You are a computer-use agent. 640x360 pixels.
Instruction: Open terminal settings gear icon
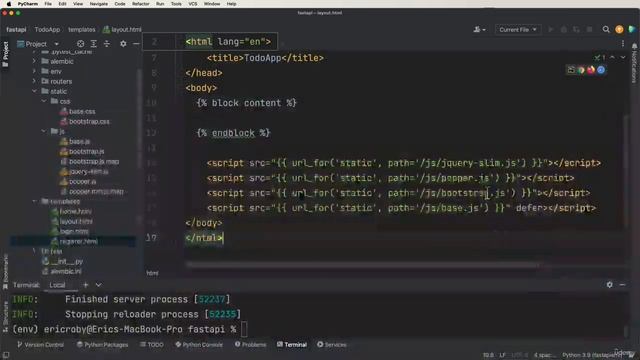609,285
